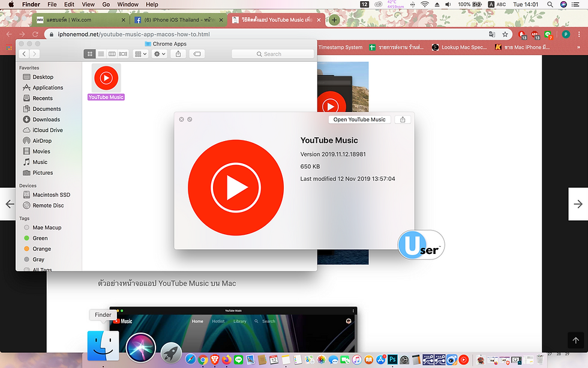Open the Window menu in menu bar
Viewport: 588px width, 368px height.
128,4
